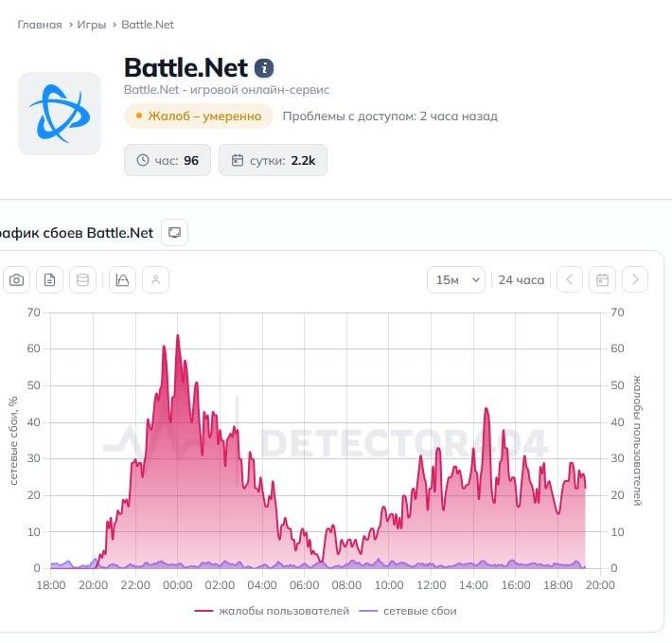Open Главная breadcrumb link

pyautogui.click(x=40, y=25)
